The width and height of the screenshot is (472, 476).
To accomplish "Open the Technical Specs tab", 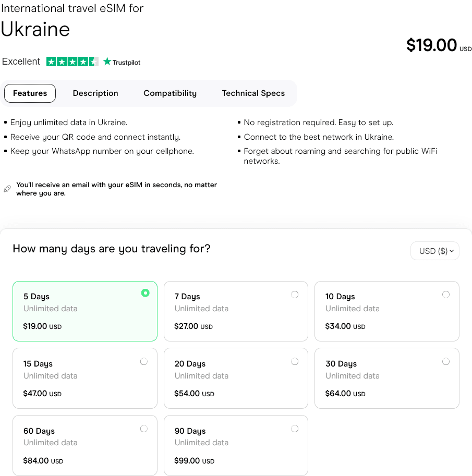I will point(253,93).
